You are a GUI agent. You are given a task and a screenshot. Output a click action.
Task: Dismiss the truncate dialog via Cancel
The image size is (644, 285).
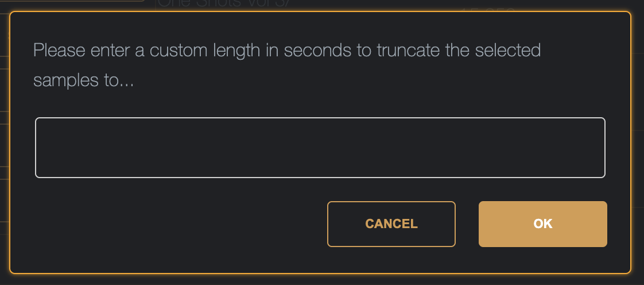tap(391, 224)
